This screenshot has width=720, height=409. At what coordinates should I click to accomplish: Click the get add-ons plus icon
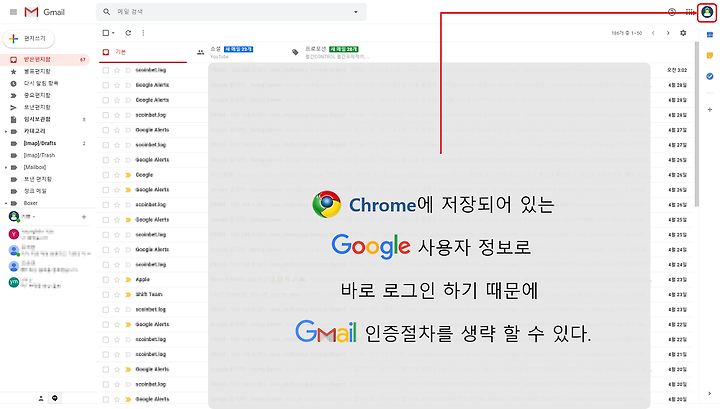710,110
